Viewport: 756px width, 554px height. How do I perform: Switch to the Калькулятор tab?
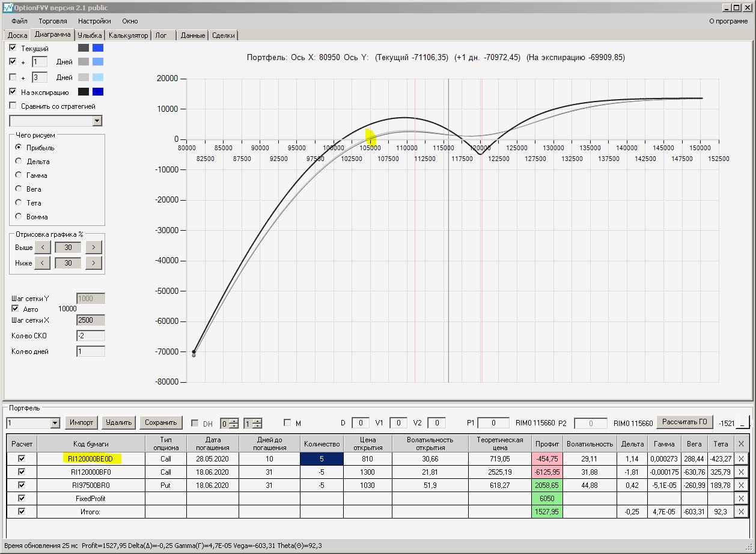click(x=128, y=35)
